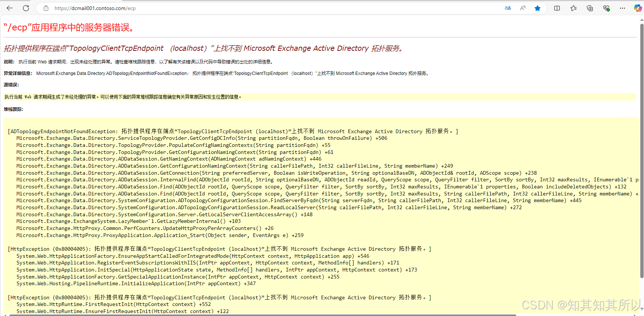The height and width of the screenshot is (316, 644).
Task: Toggle the favorite star for this page
Action: 538,8
